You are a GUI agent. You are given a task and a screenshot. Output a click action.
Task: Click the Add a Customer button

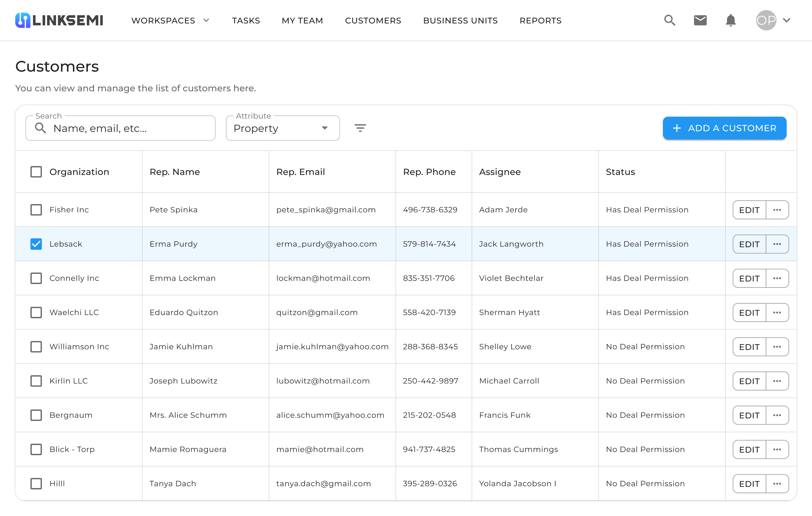pos(724,128)
